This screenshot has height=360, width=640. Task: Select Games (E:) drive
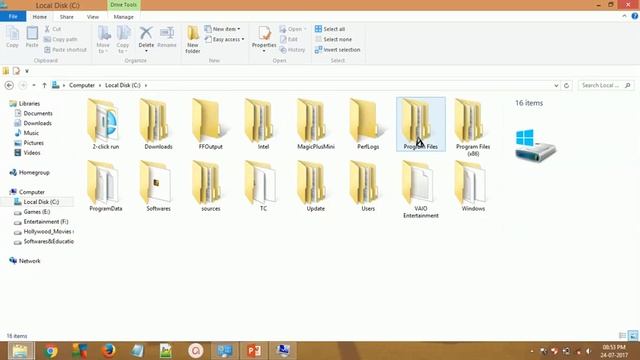tap(36, 211)
